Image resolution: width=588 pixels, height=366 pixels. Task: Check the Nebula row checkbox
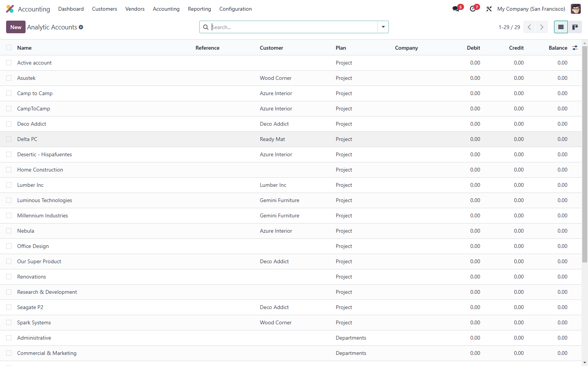point(9,231)
